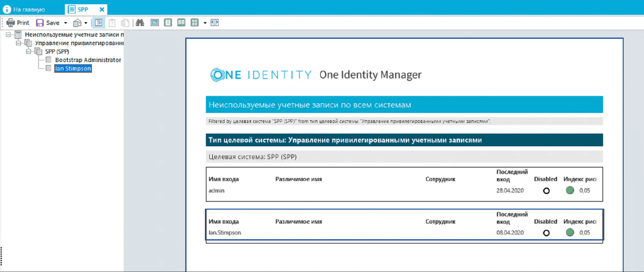644x272 pixels.
Task: Click 'Имя входа' header above admin
Action: [224, 179]
